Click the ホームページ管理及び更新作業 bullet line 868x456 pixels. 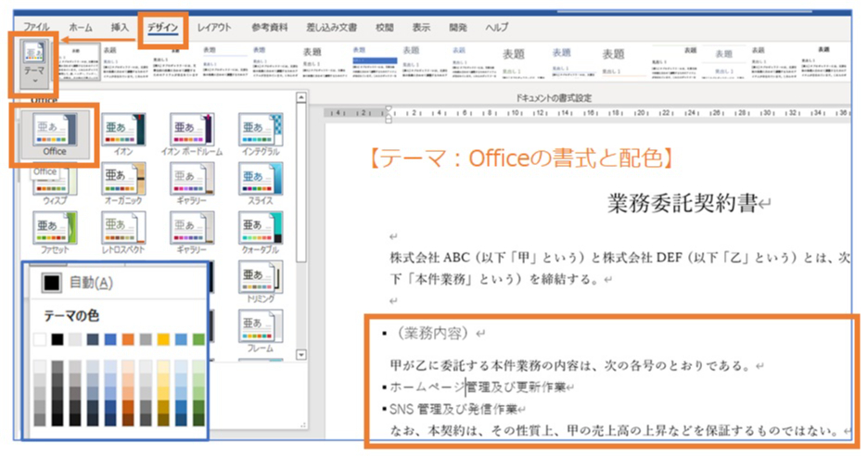pyautogui.click(x=478, y=387)
